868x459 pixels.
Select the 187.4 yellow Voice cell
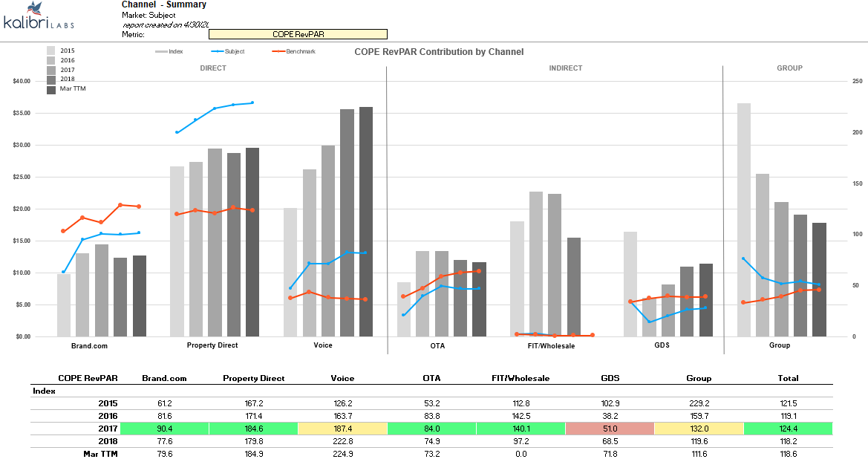(342, 429)
